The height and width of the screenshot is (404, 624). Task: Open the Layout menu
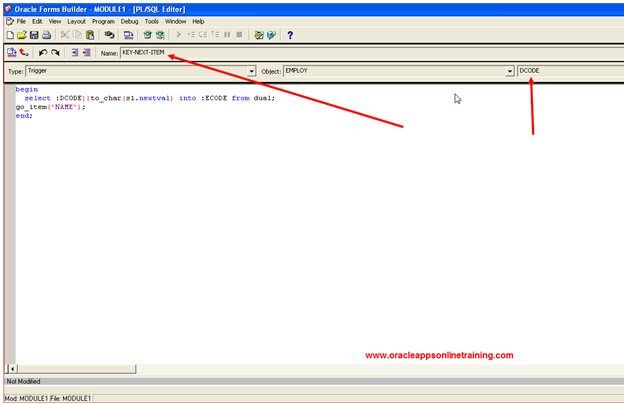pos(76,21)
